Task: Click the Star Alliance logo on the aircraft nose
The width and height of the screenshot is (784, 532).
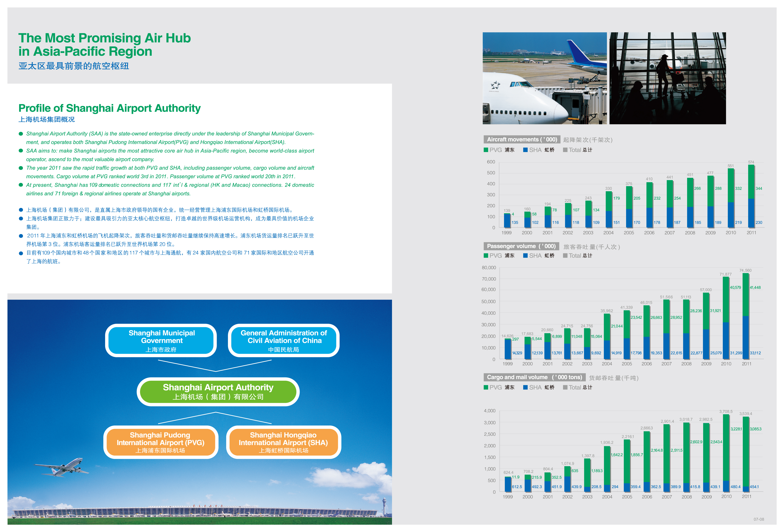Action: pos(495,85)
